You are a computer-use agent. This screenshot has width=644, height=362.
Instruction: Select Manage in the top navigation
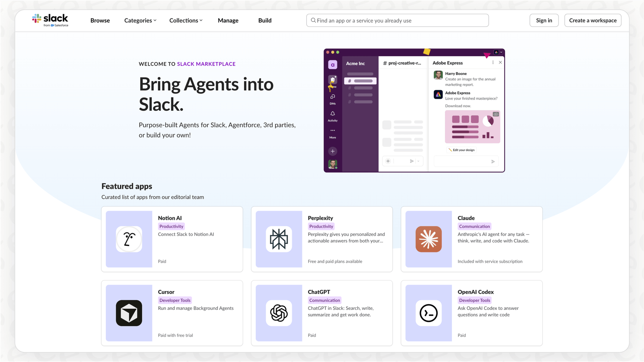coord(228,20)
